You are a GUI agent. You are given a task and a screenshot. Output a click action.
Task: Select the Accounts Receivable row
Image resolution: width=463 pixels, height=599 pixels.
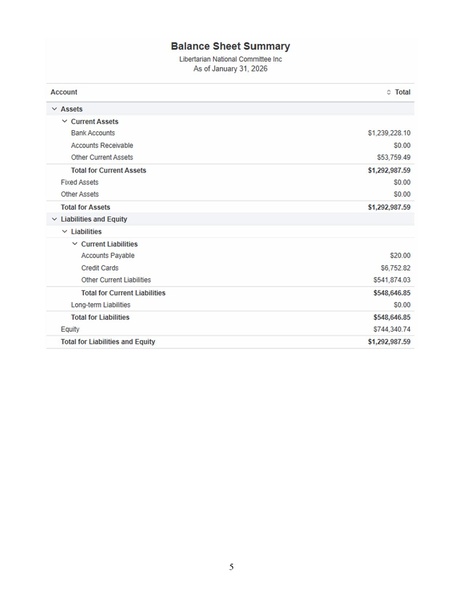point(230,145)
